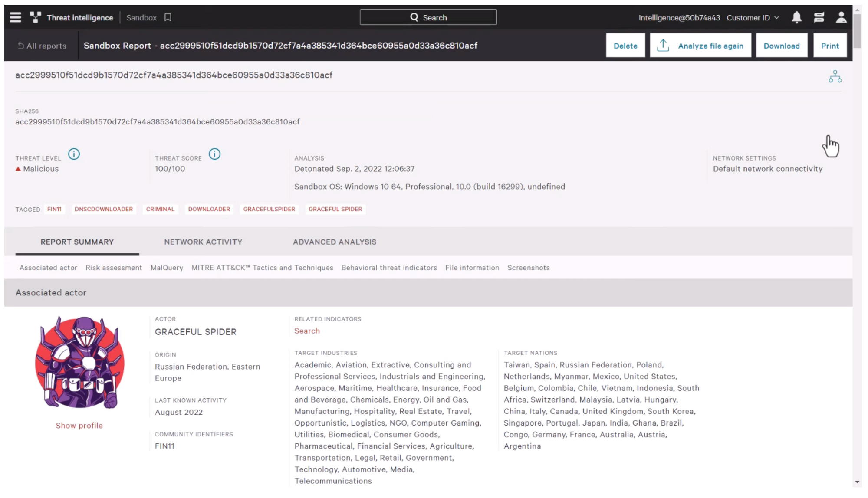Click the Sandbox breadcrumb link

pyautogui.click(x=141, y=18)
